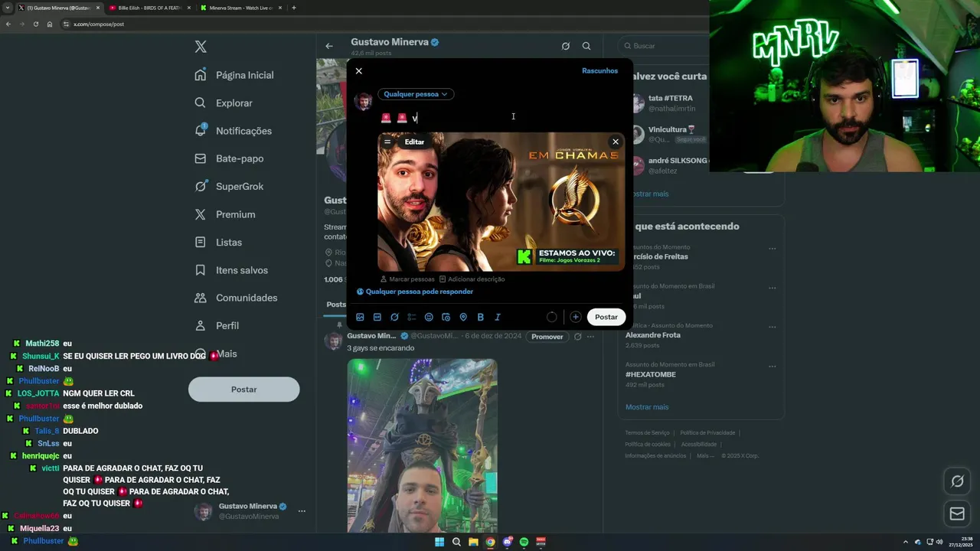Click Marcar pessoas under the image

pyautogui.click(x=407, y=279)
